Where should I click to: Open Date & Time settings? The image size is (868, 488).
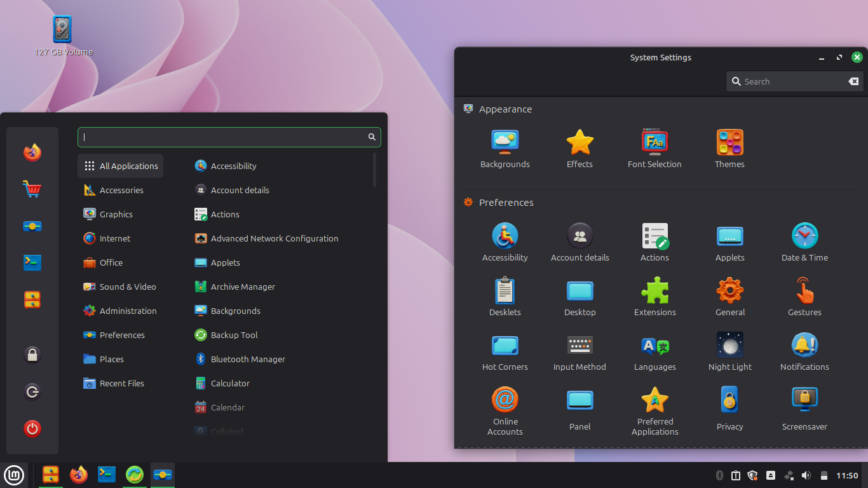pyautogui.click(x=804, y=243)
